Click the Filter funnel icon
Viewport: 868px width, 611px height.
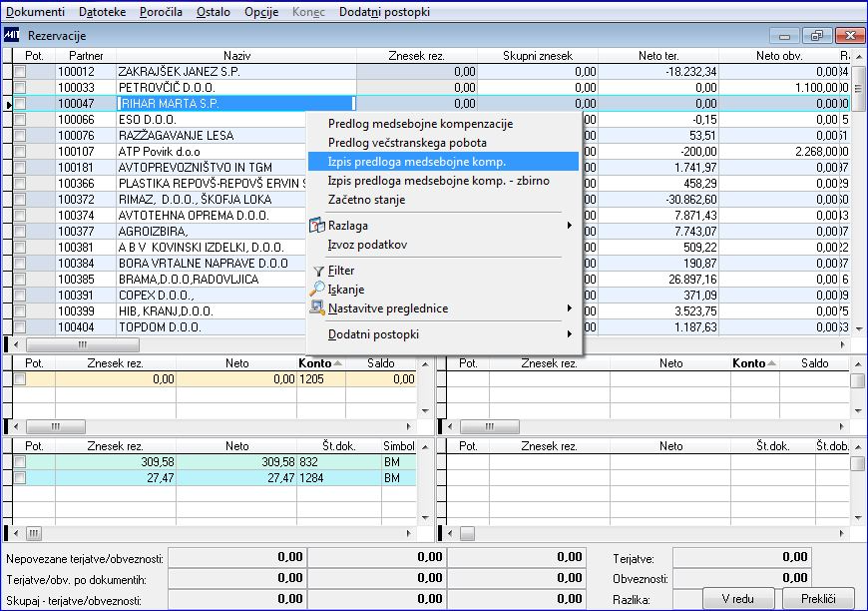tap(318, 271)
